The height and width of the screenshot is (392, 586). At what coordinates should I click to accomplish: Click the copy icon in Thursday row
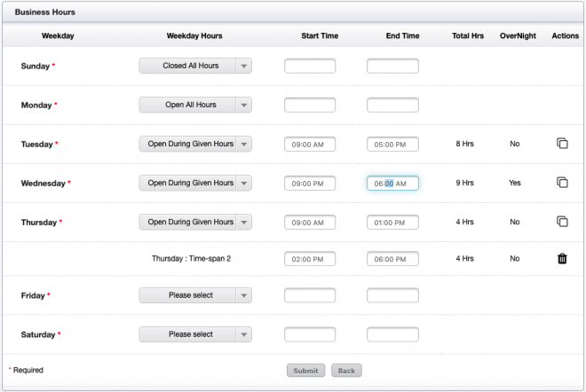[561, 222]
